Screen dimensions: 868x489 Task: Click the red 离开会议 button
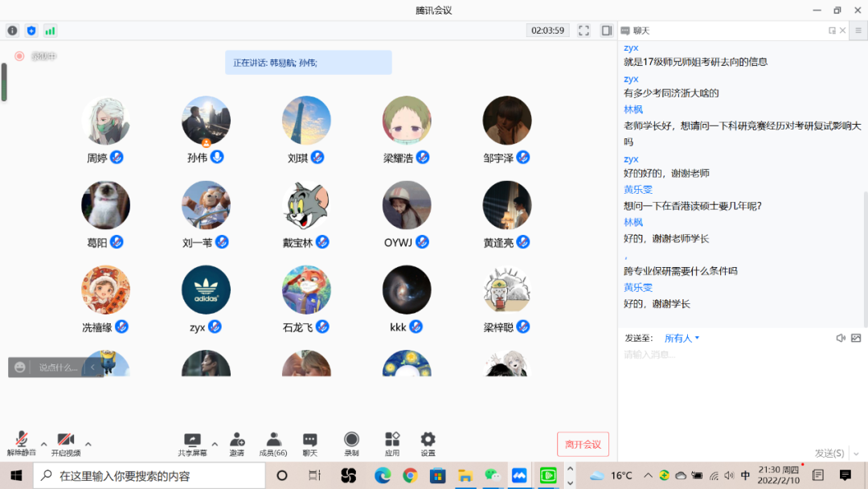click(583, 444)
